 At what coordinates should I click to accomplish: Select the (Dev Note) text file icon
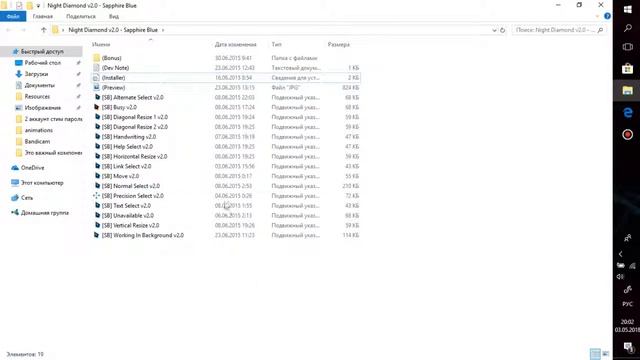pyautogui.click(x=96, y=68)
